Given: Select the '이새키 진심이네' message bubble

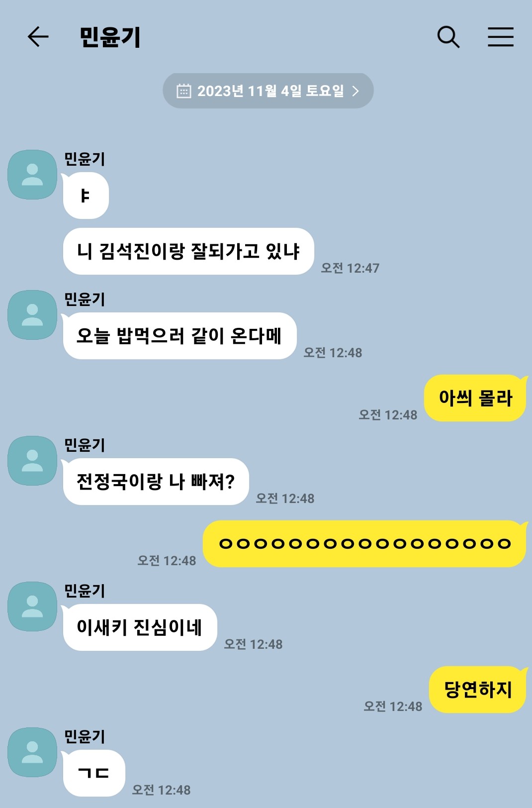Looking at the screenshot, I should [x=140, y=627].
